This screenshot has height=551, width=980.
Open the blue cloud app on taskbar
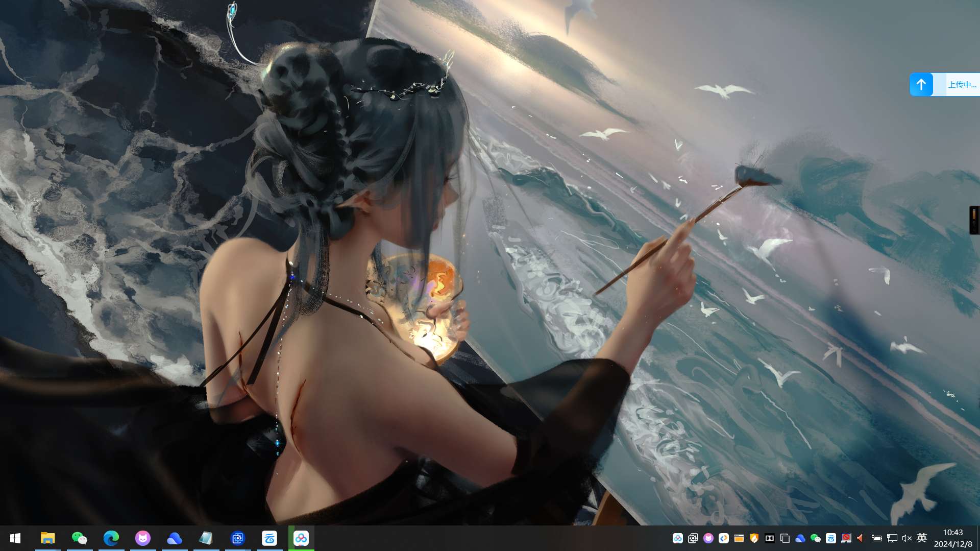(175, 538)
